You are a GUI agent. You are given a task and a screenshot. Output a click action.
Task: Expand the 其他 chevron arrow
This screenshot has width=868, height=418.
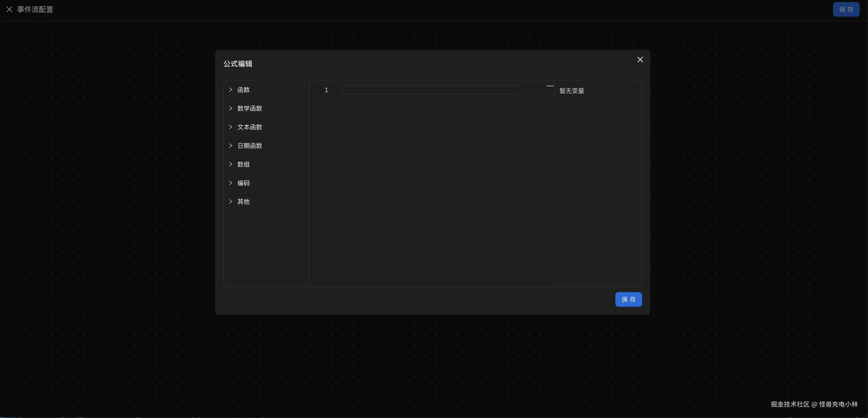(x=231, y=201)
